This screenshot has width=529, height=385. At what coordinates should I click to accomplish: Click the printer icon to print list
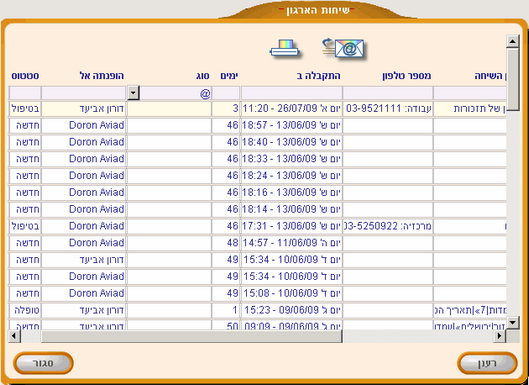(x=285, y=49)
